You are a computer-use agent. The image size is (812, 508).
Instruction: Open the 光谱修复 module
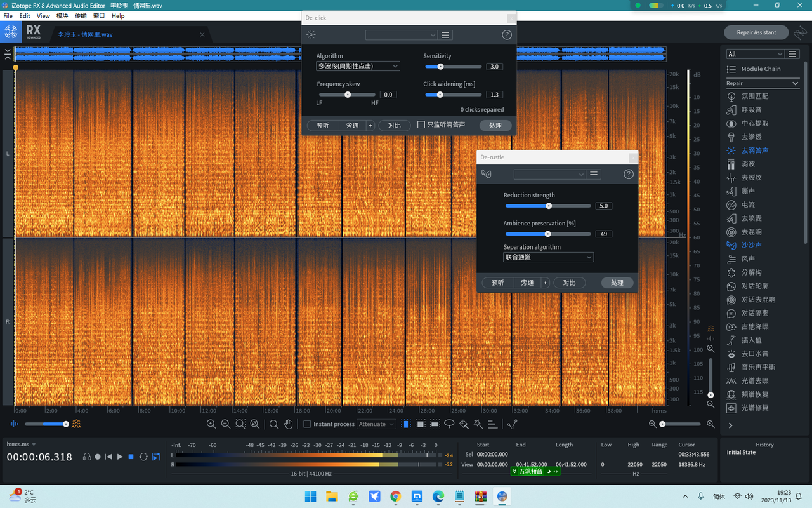(x=755, y=408)
